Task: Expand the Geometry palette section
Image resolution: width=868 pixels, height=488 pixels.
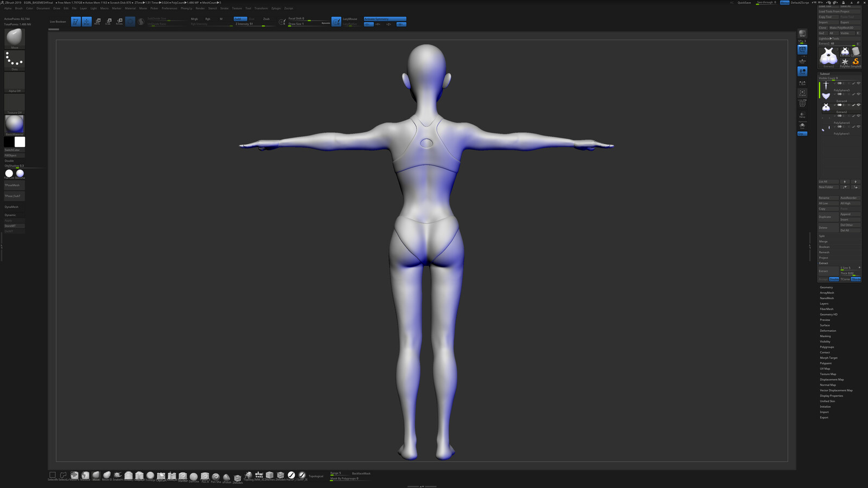Action: point(826,287)
